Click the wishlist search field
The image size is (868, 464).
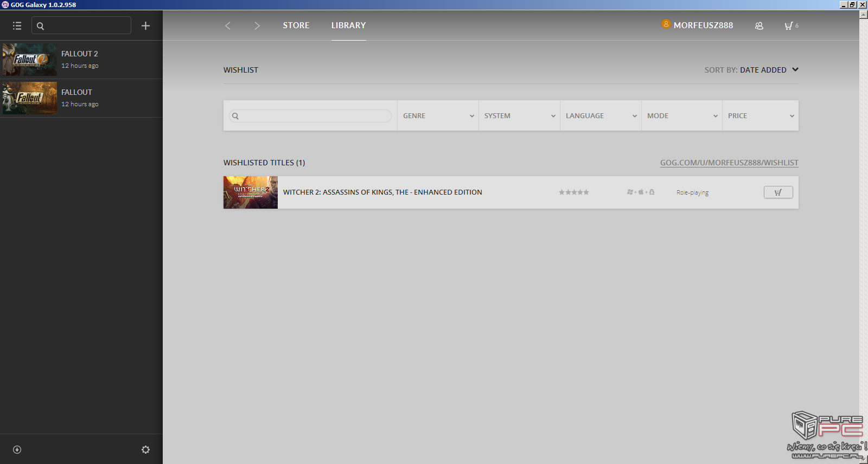pos(310,116)
